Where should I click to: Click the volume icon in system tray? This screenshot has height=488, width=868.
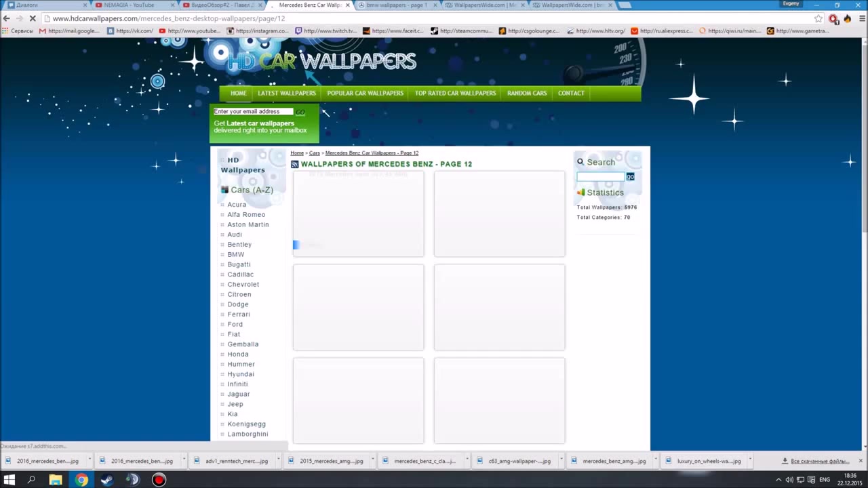(789, 480)
